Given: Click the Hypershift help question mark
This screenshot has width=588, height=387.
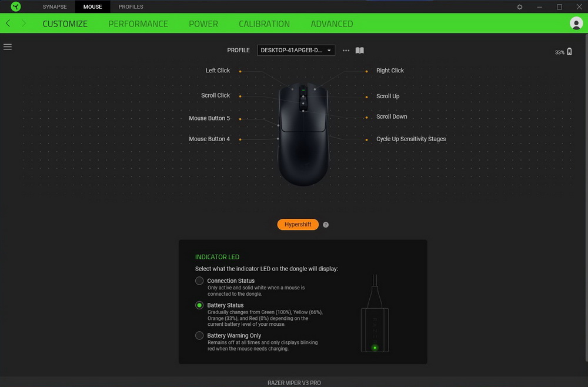Looking at the screenshot, I should pos(326,225).
